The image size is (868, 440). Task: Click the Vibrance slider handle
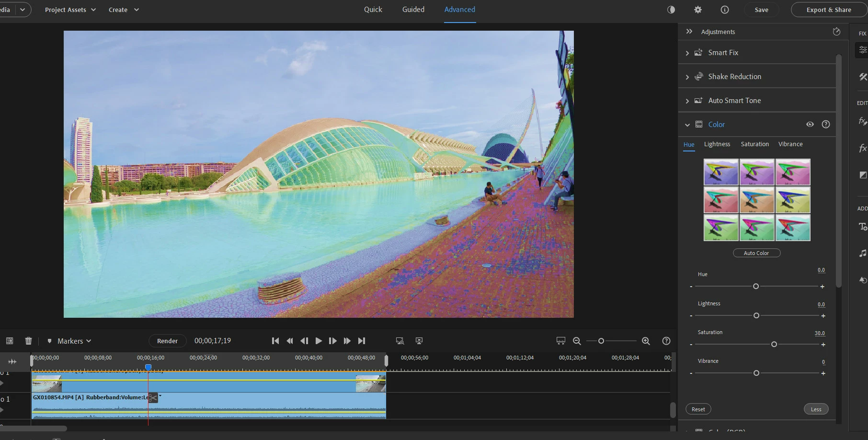756,373
